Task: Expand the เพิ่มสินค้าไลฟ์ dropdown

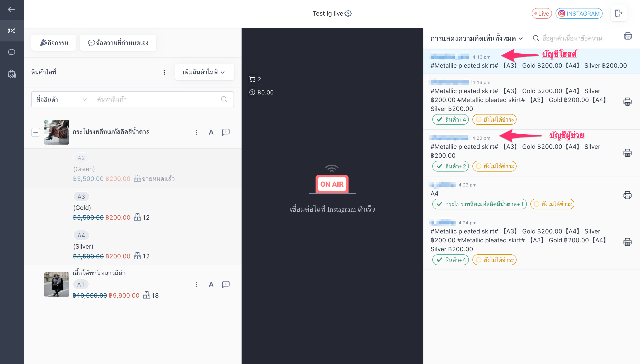Action: (x=205, y=72)
